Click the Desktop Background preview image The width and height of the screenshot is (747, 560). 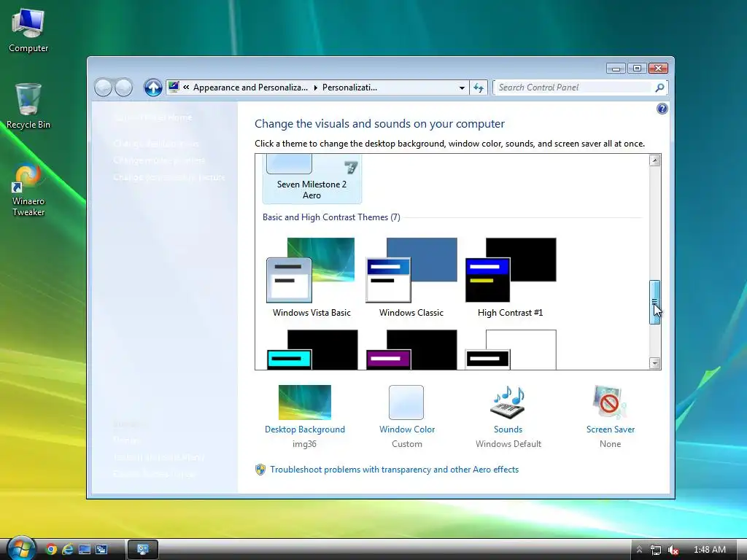[305, 402]
